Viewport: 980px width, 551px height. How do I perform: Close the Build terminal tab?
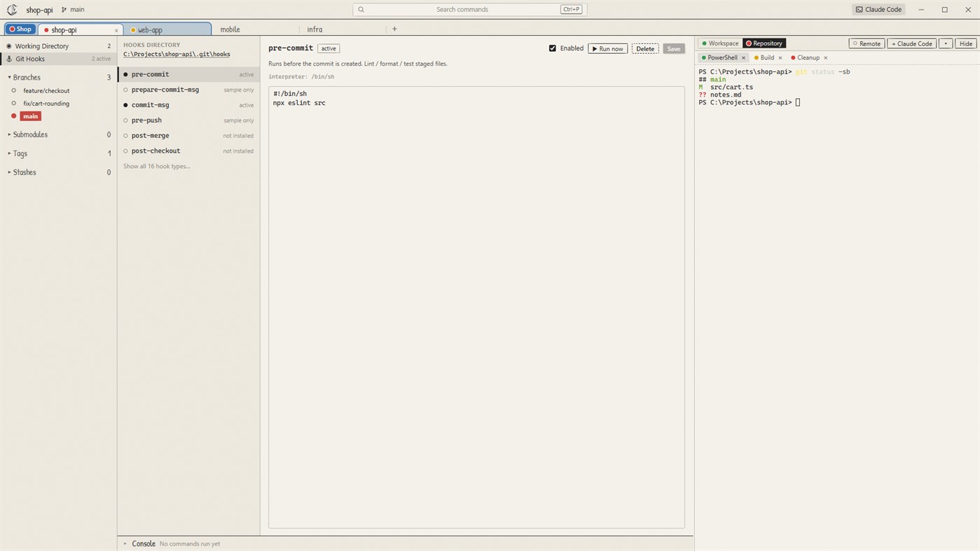click(x=780, y=58)
